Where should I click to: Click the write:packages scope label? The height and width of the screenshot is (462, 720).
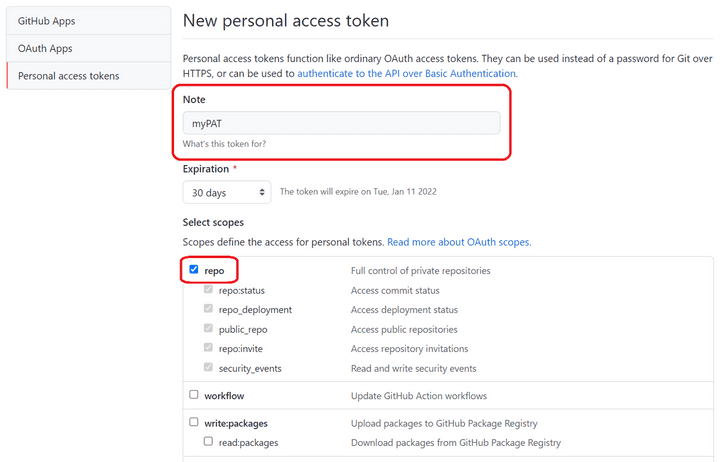(x=236, y=423)
